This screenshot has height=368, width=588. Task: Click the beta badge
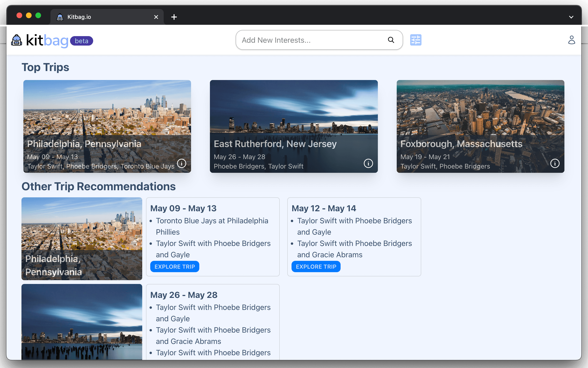click(x=81, y=41)
